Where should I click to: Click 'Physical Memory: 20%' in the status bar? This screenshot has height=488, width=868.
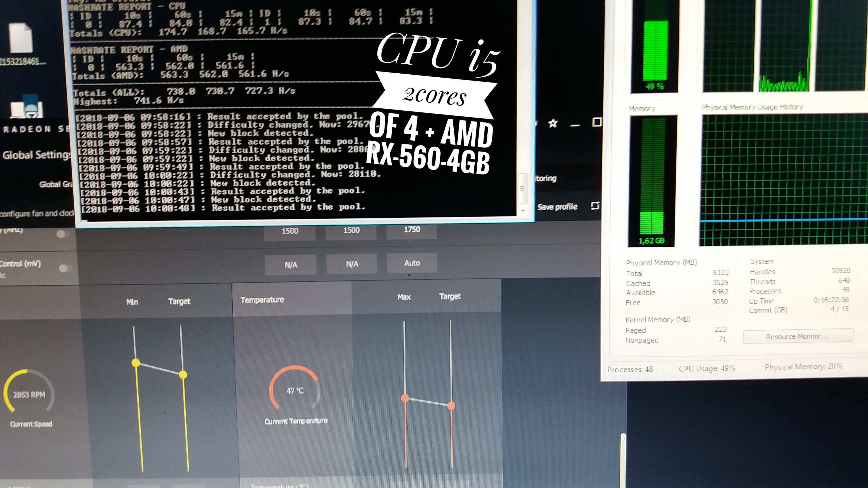coord(803,367)
